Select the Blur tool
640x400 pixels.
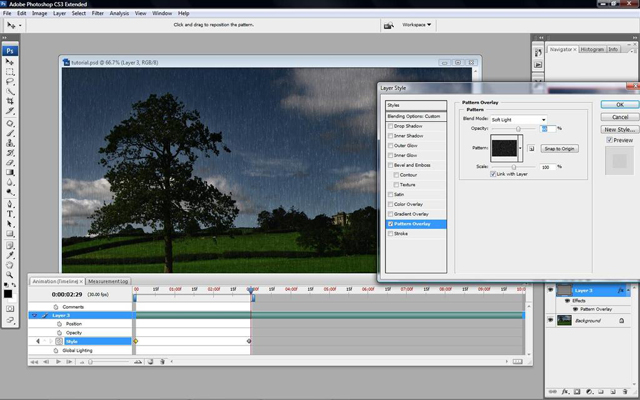coord(10,182)
